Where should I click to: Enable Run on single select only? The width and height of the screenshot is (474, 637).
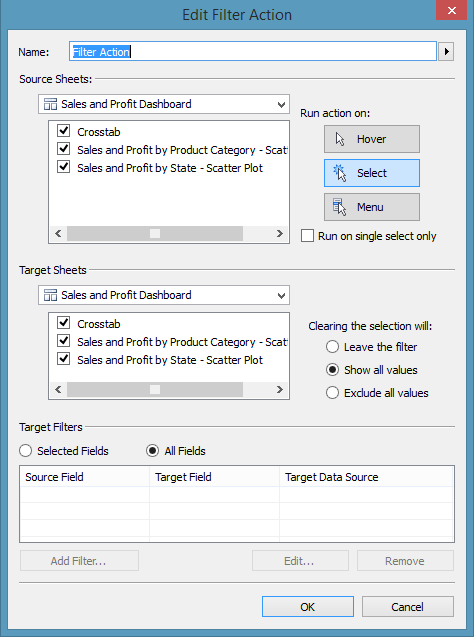(x=307, y=236)
